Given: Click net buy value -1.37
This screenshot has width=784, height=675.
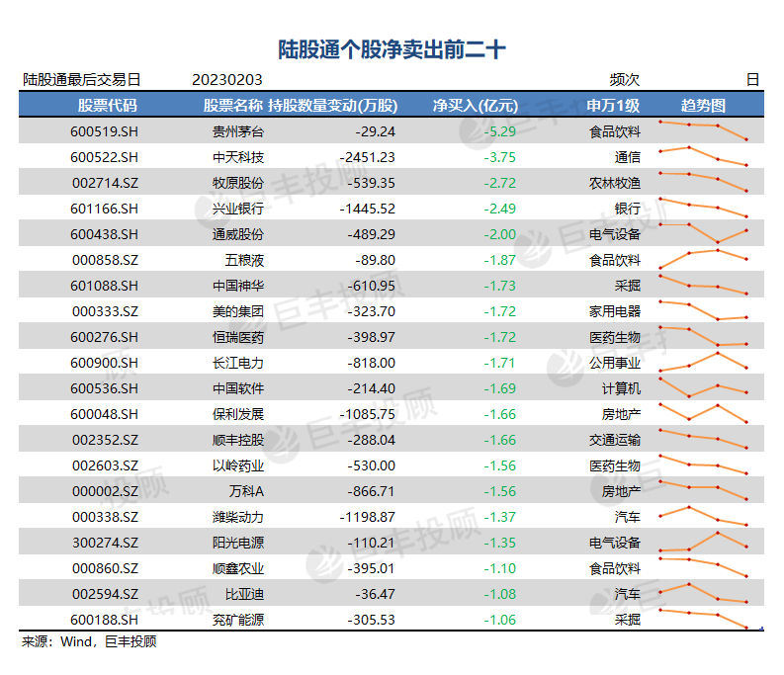Looking at the screenshot, I should [x=499, y=518].
